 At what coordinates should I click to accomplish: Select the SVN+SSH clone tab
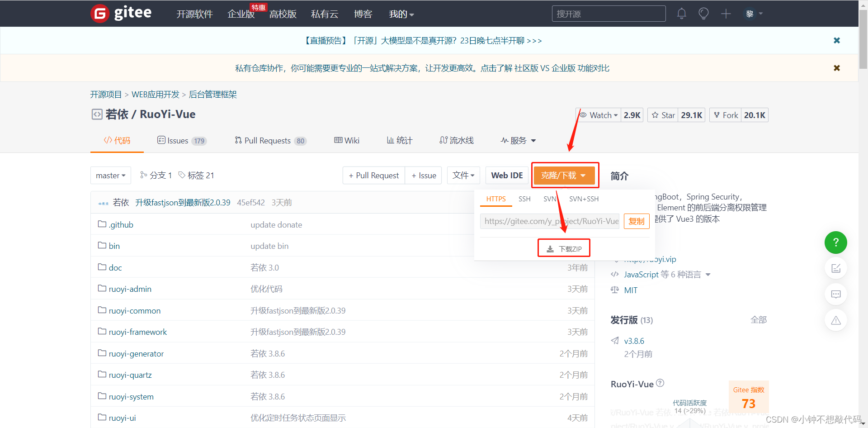click(x=584, y=199)
